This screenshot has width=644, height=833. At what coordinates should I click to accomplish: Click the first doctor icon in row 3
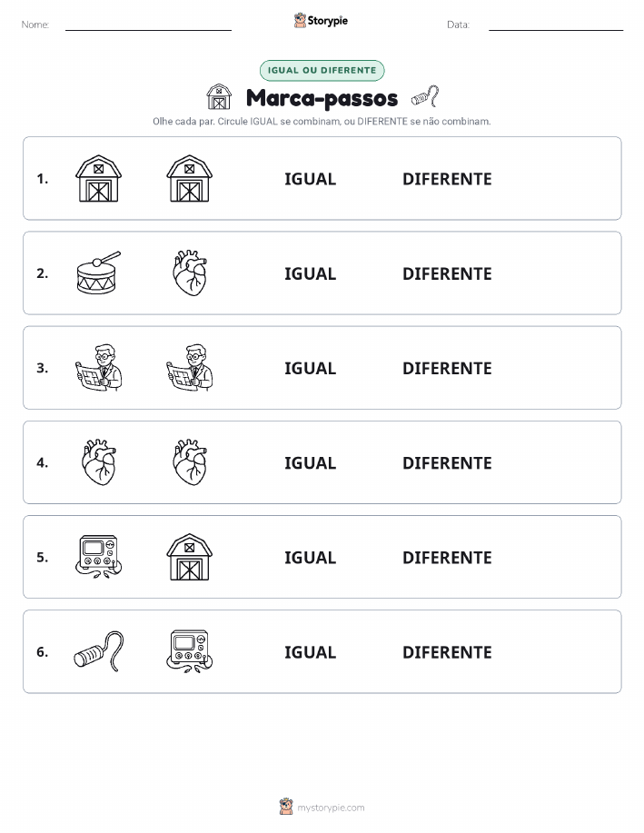99,368
